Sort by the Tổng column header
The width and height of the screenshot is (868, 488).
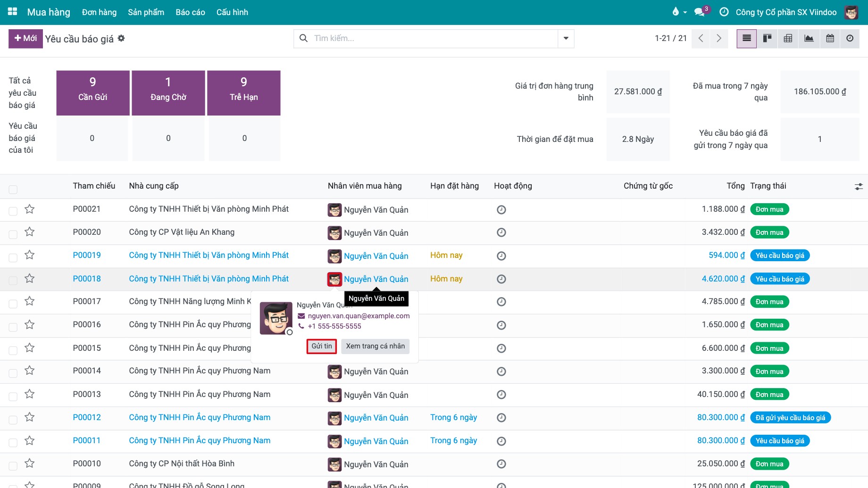pos(735,186)
